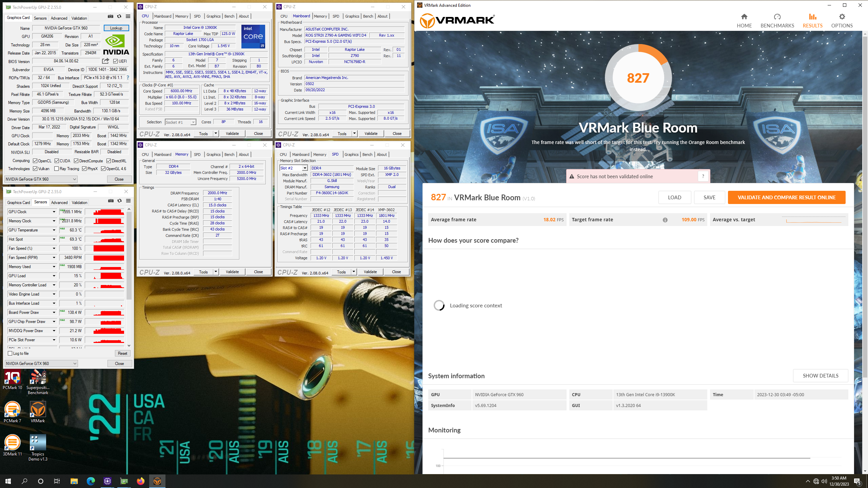Toggle the DirectCompute checkbox
868x488 pixels.
point(76,161)
